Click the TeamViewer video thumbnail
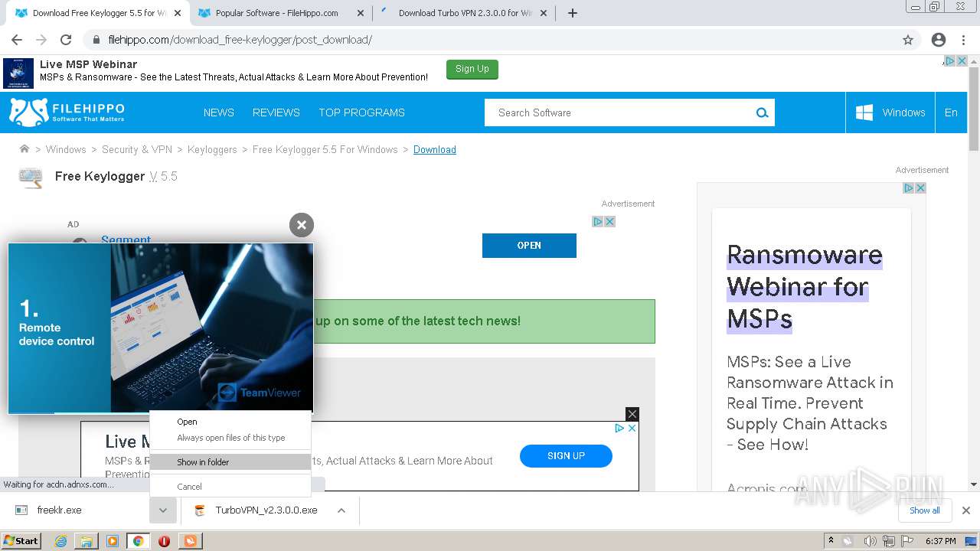The width and height of the screenshot is (980, 551). [161, 328]
